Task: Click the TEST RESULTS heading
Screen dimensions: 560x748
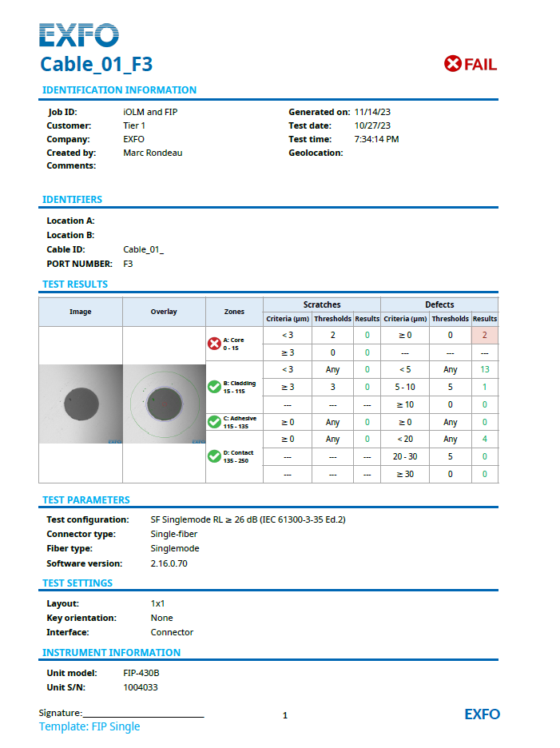Action: point(75,284)
